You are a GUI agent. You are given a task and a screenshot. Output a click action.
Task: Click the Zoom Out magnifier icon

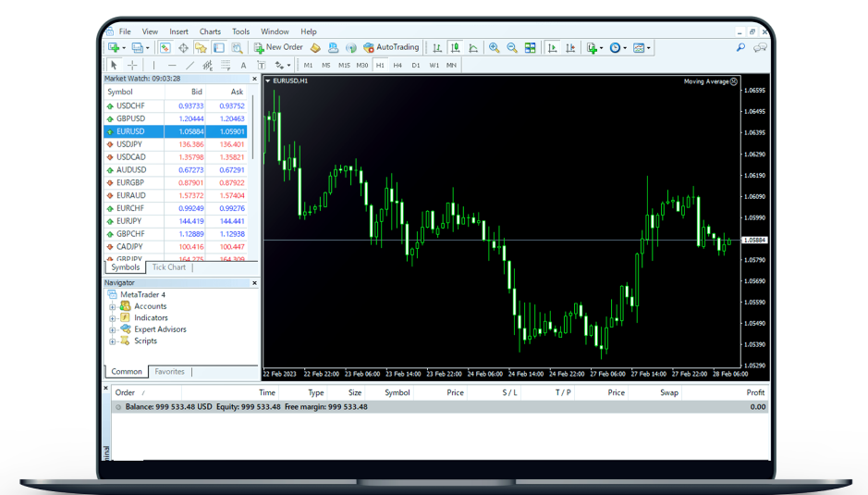tap(512, 48)
